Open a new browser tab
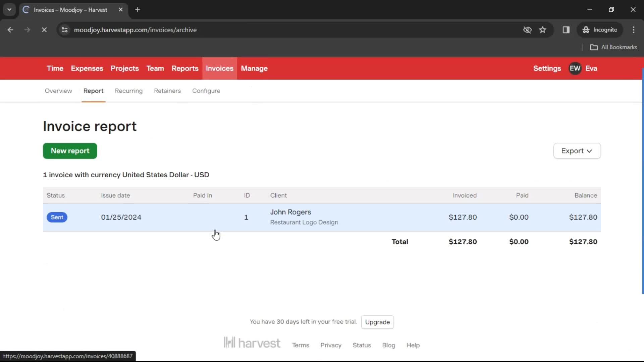 tap(138, 10)
